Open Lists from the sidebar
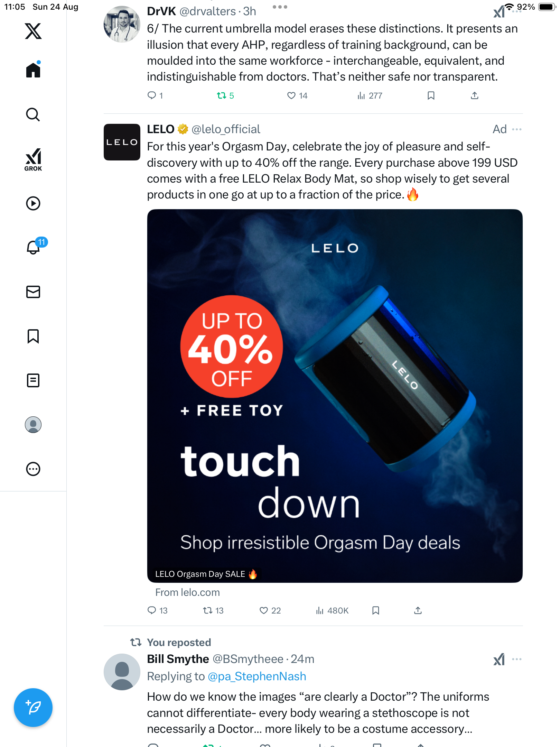This screenshot has width=560, height=747. pyautogui.click(x=33, y=380)
